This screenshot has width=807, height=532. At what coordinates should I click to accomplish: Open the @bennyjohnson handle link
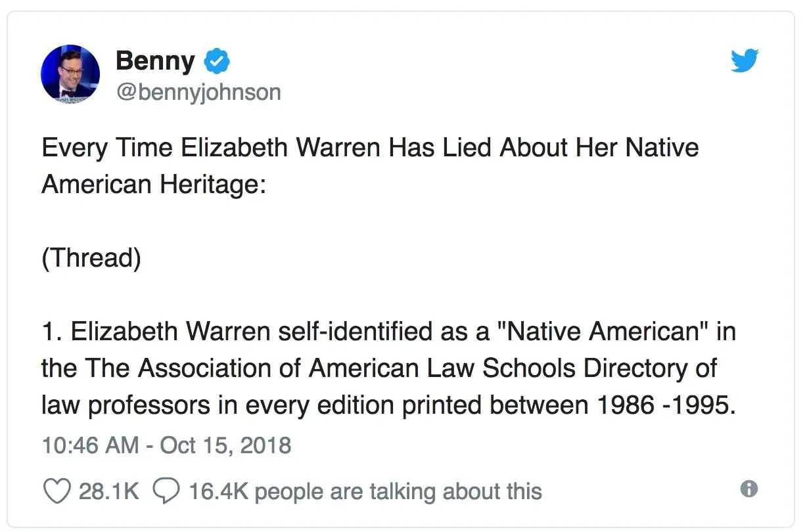[198, 92]
